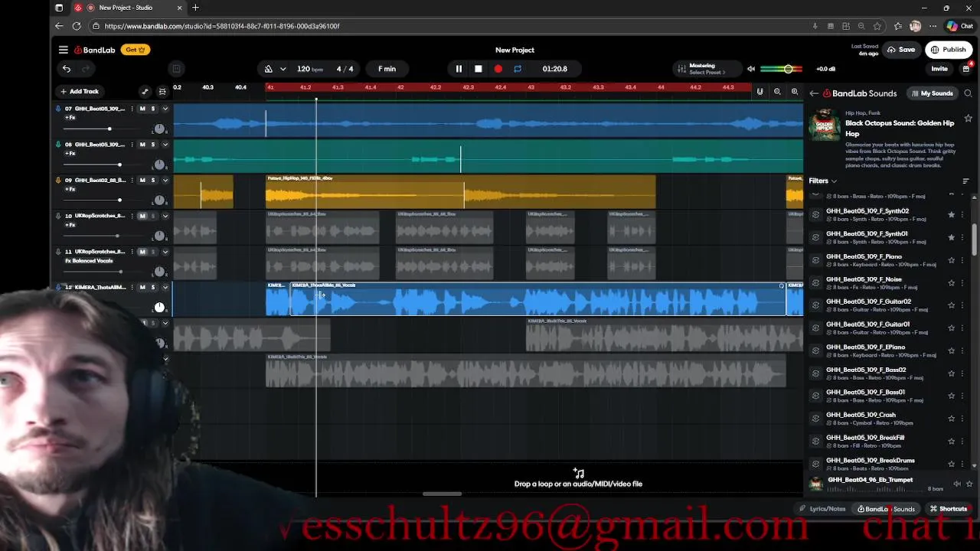Select Future_HipHop orange audio region
This screenshot has height=551, width=980.
[460, 193]
